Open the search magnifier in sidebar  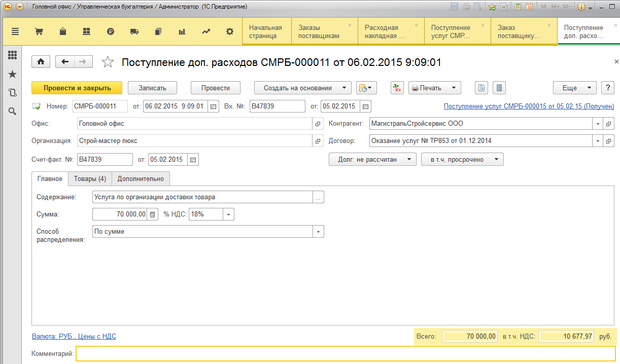(13, 111)
